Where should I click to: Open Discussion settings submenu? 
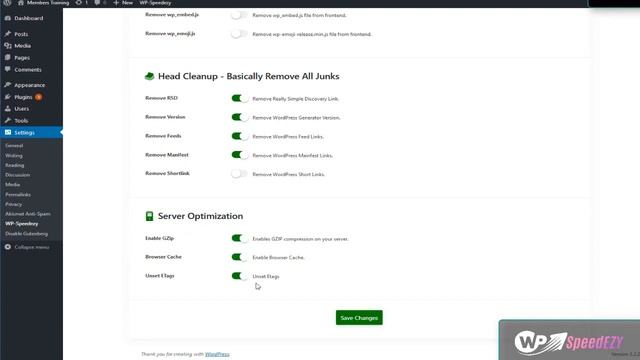tap(18, 175)
